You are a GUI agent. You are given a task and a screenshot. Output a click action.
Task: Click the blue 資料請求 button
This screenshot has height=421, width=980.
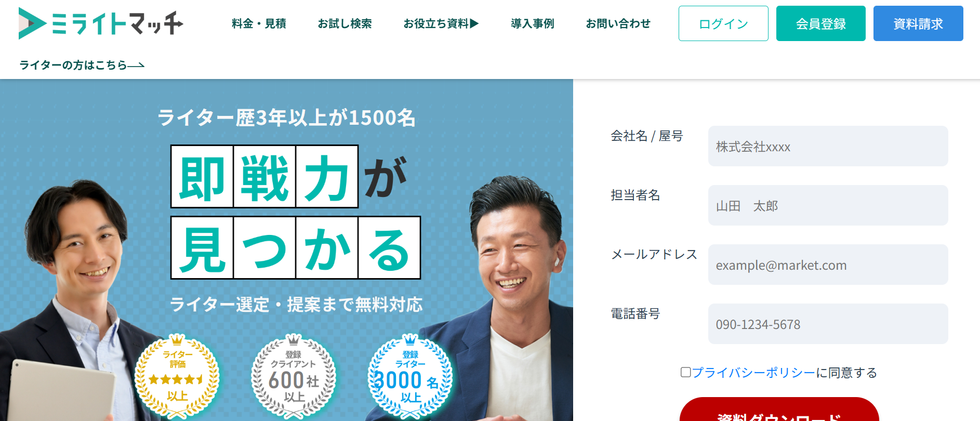[x=918, y=23]
